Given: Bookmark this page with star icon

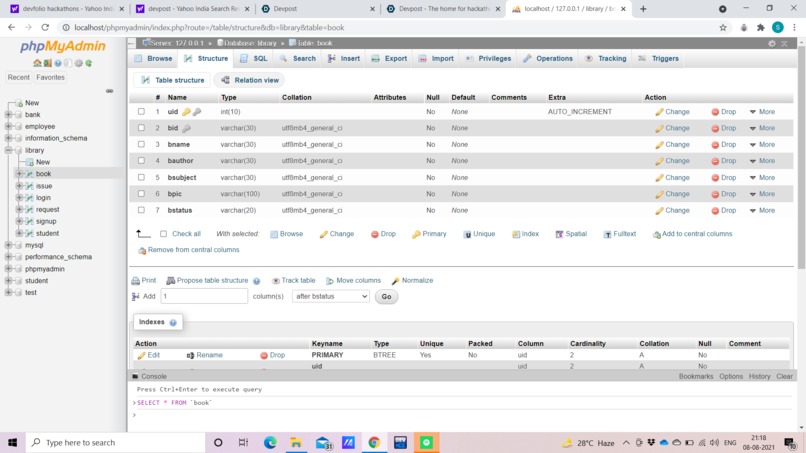Looking at the screenshot, I should point(723,28).
